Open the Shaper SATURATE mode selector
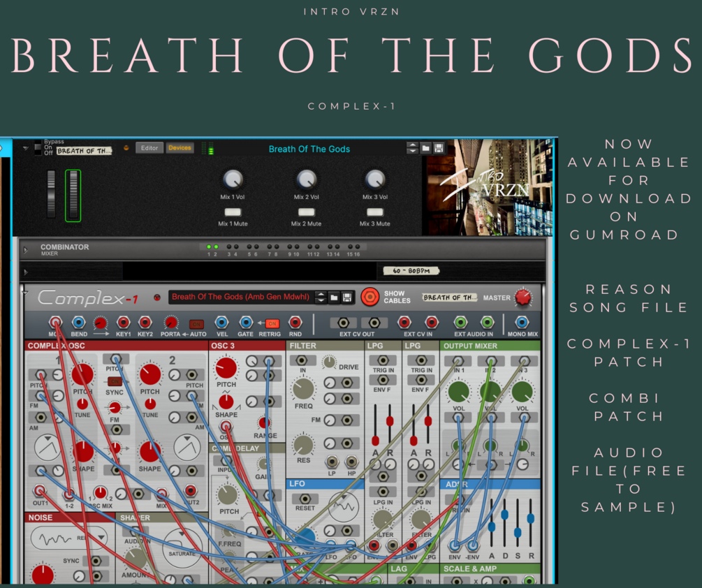702x588 pixels. (182, 548)
